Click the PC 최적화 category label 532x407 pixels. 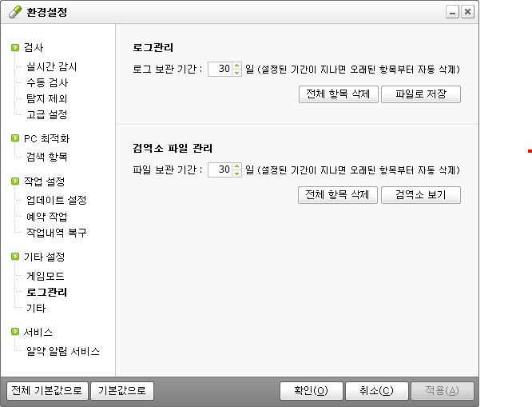tap(47, 138)
